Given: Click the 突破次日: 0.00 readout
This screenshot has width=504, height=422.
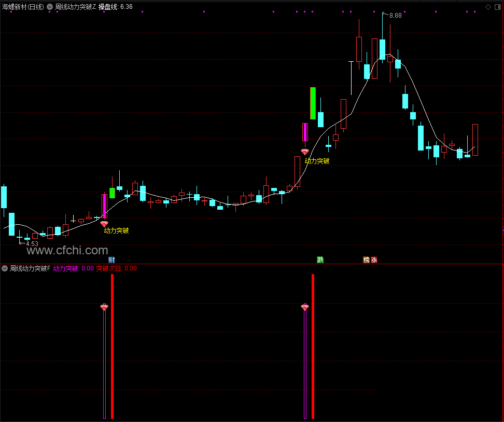Looking at the screenshot, I should click(x=116, y=268).
